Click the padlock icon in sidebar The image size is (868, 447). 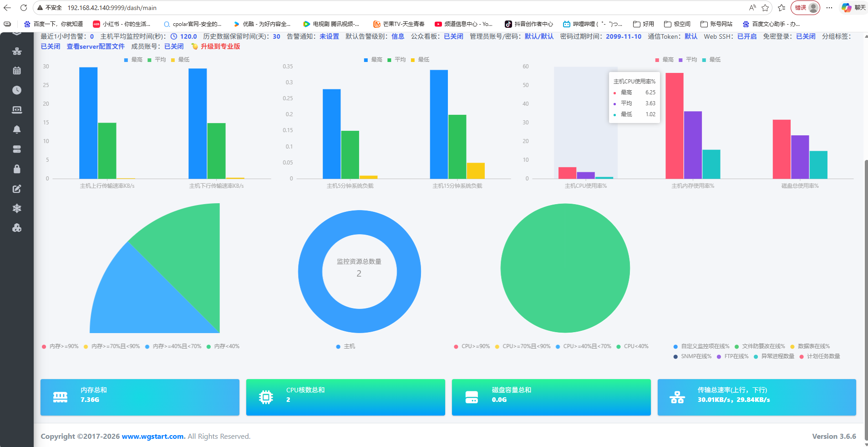17,169
